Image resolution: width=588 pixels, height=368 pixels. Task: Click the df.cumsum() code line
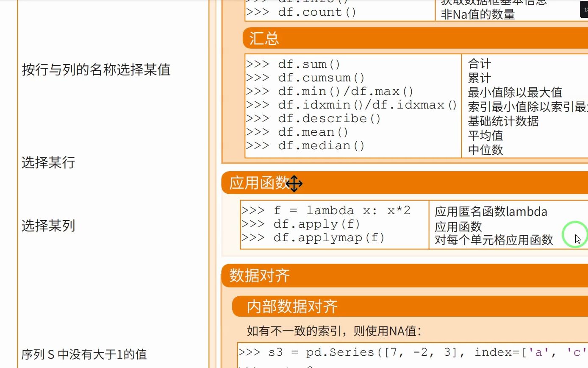click(x=305, y=78)
